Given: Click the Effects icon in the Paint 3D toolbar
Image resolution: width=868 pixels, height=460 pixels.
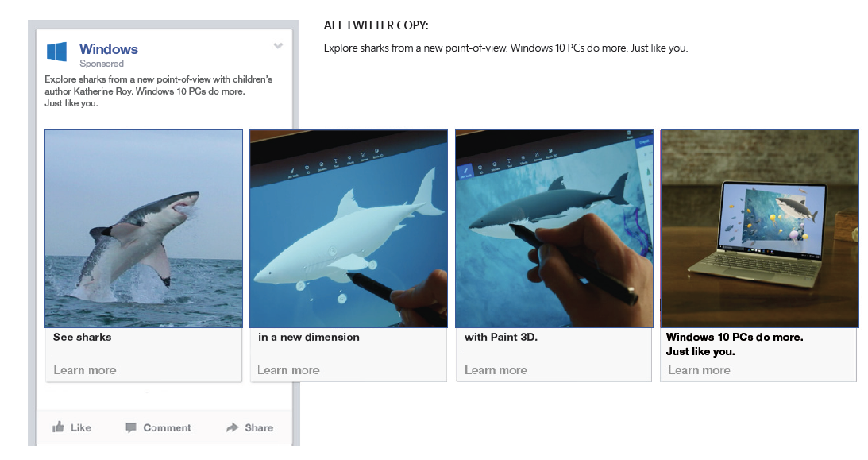Looking at the screenshot, I should click(x=349, y=157).
